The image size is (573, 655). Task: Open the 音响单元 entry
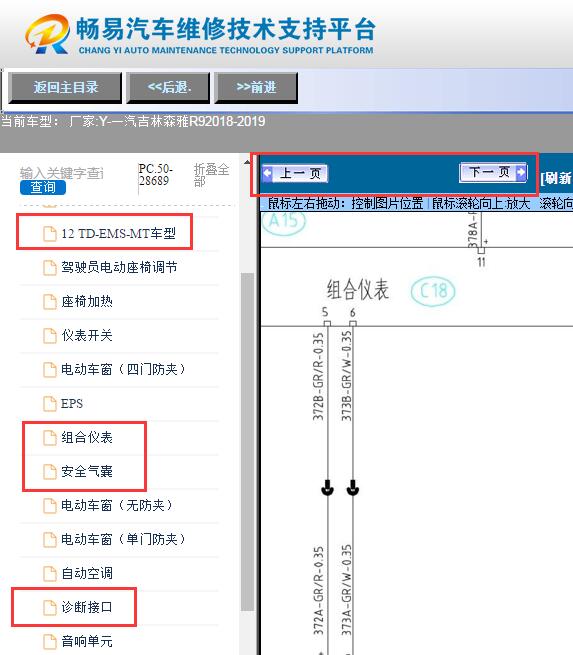pos(87,641)
